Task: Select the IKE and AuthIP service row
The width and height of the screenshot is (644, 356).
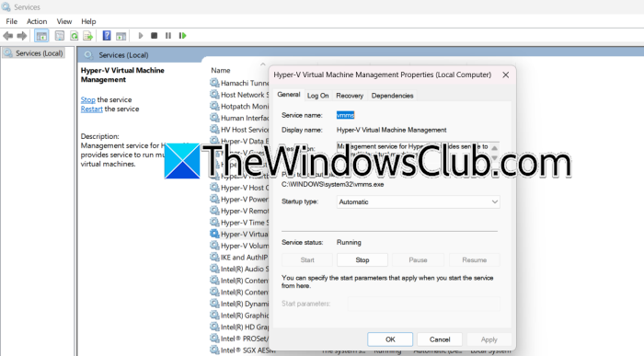Action: tap(239, 257)
